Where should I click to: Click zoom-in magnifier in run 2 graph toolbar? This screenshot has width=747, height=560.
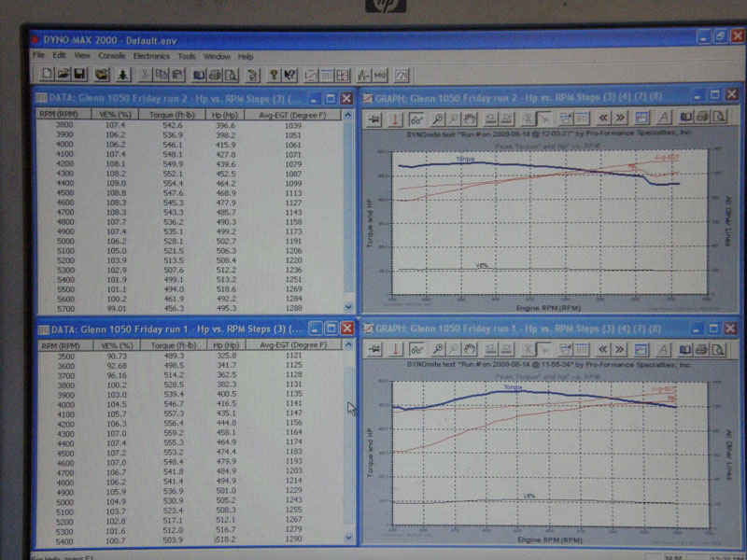(437, 119)
